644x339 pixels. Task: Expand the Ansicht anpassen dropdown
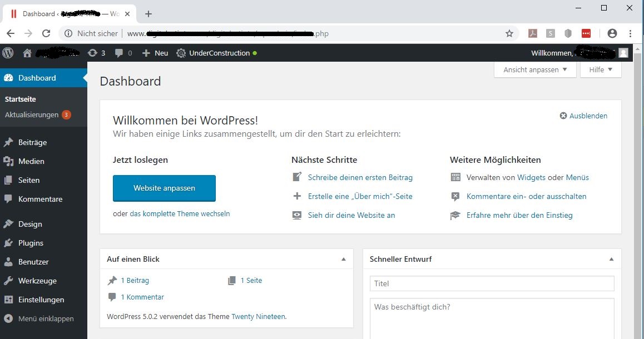[x=535, y=69]
